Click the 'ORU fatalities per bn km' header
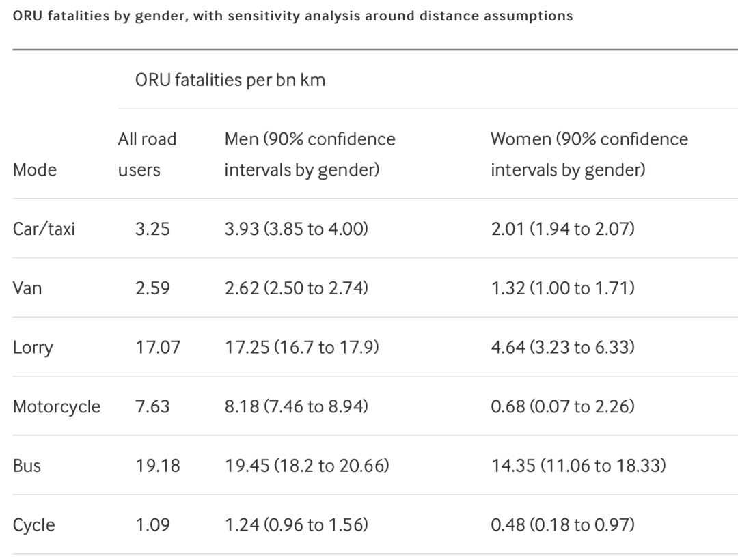738x560 pixels. click(230, 80)
